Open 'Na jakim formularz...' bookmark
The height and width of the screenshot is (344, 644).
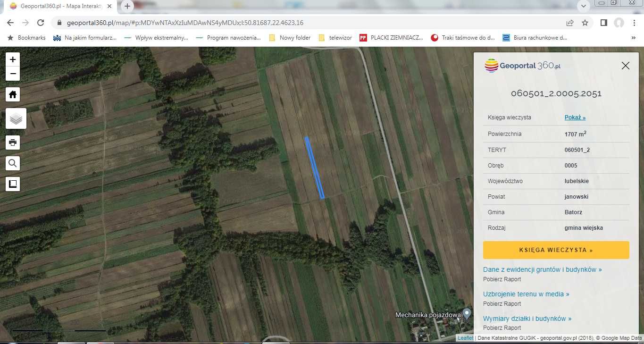[85, 38]
